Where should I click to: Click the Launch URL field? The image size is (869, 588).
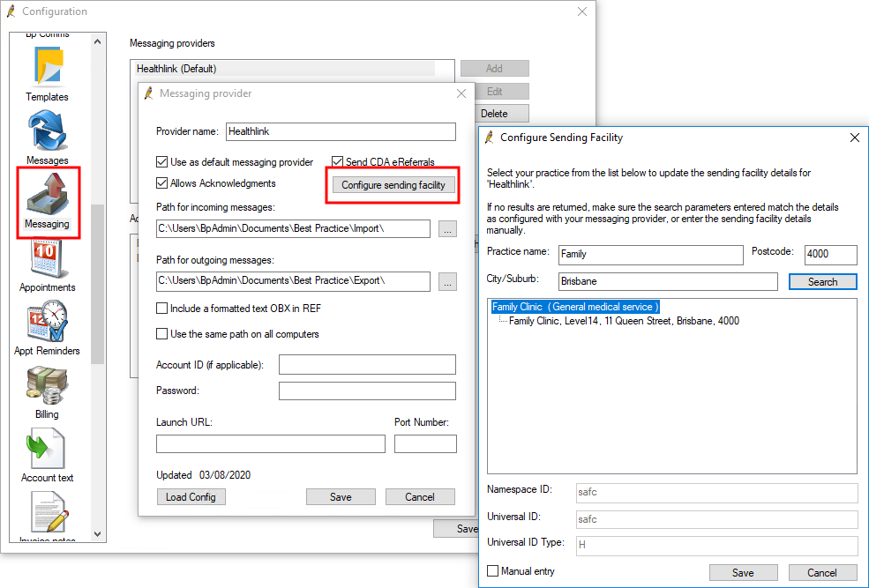(271, 443)
